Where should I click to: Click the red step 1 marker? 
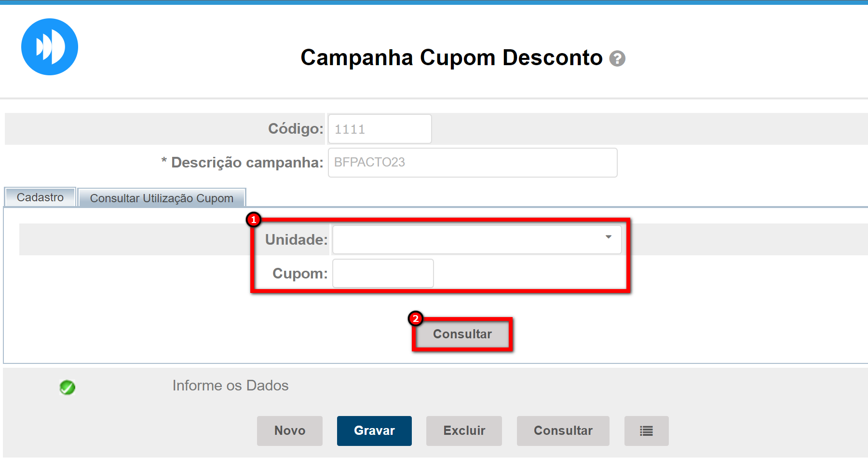[254, 220]
